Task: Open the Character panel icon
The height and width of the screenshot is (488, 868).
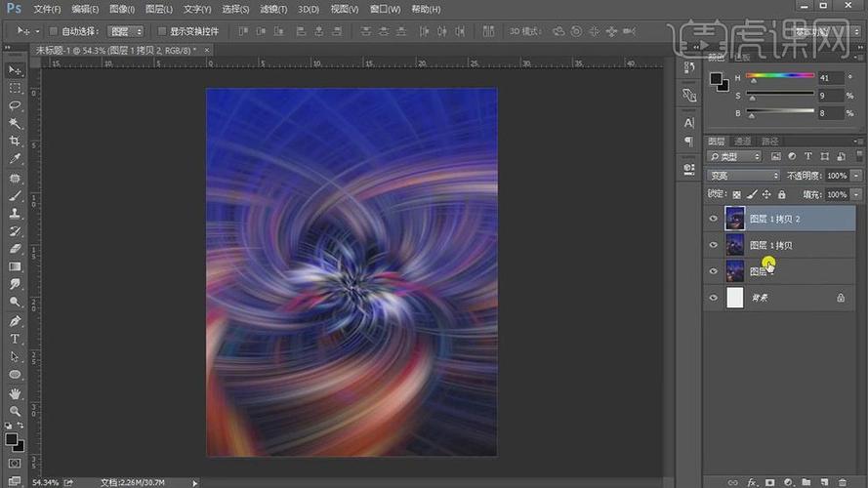Action: pos(689,123)
